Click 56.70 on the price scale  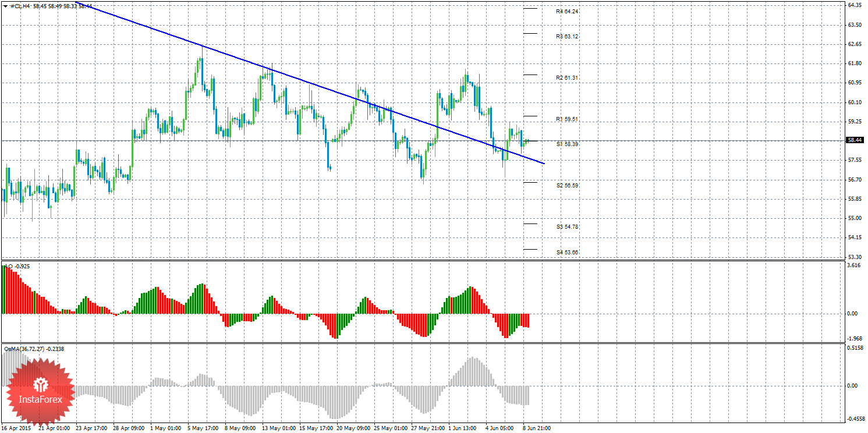pyautogui.click(x=855, y=180)
